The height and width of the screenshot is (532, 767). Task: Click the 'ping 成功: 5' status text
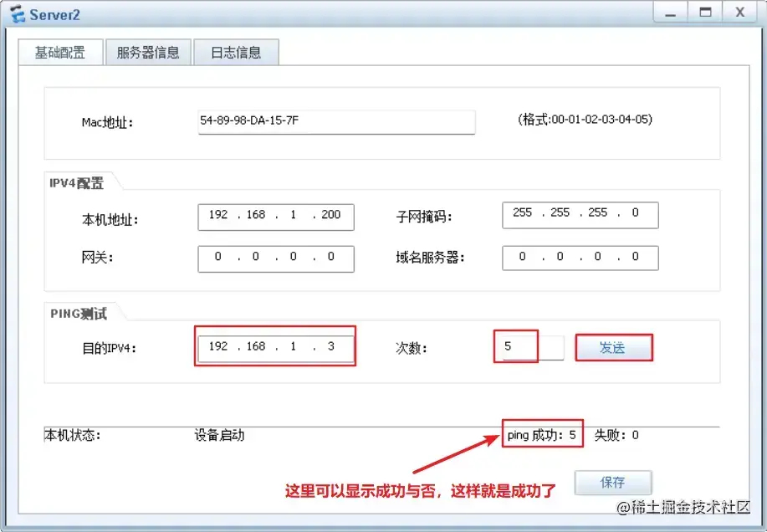(x=541, y=435)
